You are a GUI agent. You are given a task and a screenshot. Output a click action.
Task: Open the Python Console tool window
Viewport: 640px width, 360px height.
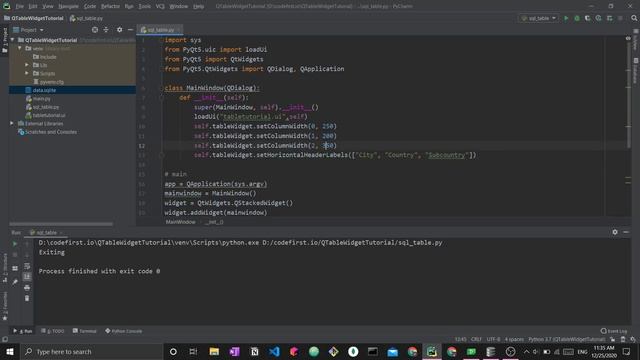(x=123, y=331)
